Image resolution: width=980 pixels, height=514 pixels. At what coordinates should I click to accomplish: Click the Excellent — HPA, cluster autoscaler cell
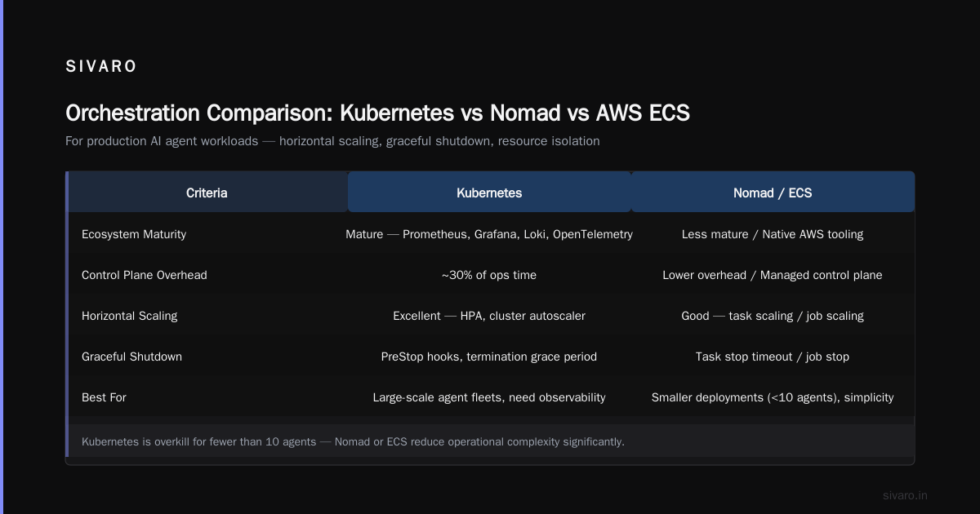(489, 316)
